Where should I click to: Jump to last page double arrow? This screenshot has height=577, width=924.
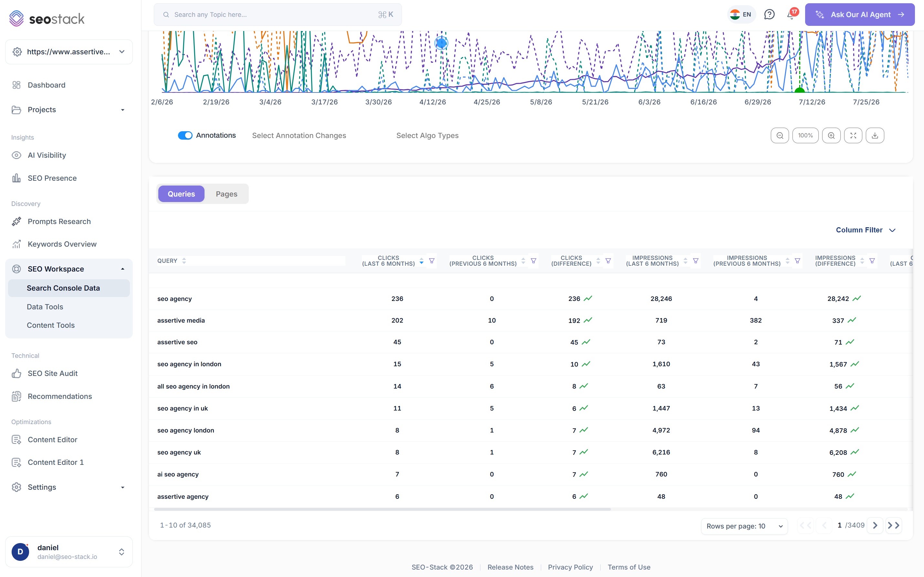pyautogui.click(x=894, y=526)
